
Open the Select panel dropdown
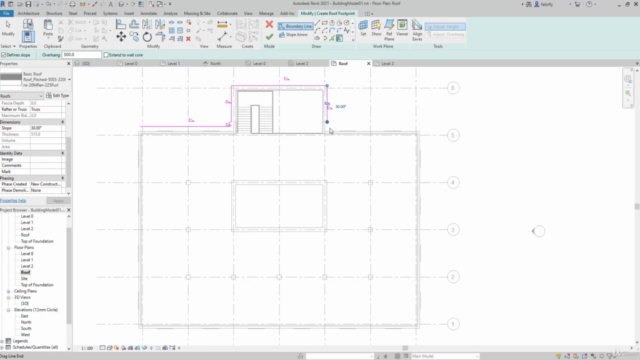pos(8,46)
